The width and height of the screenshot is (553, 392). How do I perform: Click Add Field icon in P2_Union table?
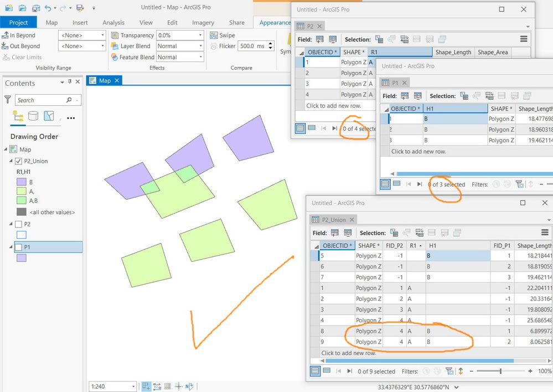click(x=335, y=233)
